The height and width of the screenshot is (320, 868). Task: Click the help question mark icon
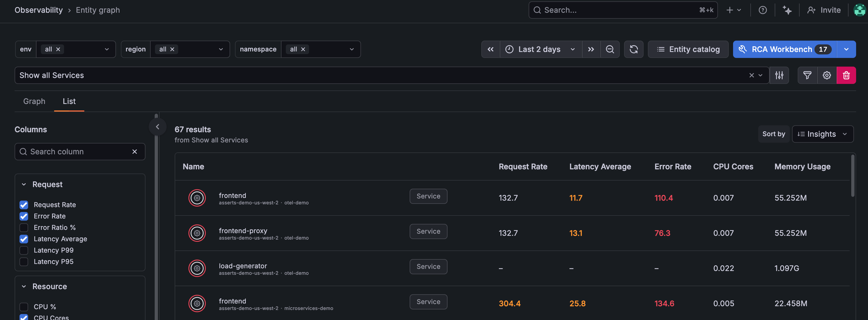(763, 10)
